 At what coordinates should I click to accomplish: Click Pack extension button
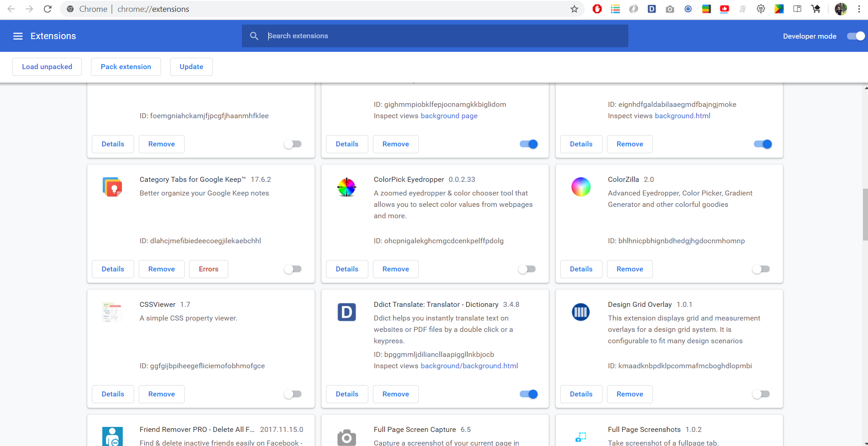point(126,67)
